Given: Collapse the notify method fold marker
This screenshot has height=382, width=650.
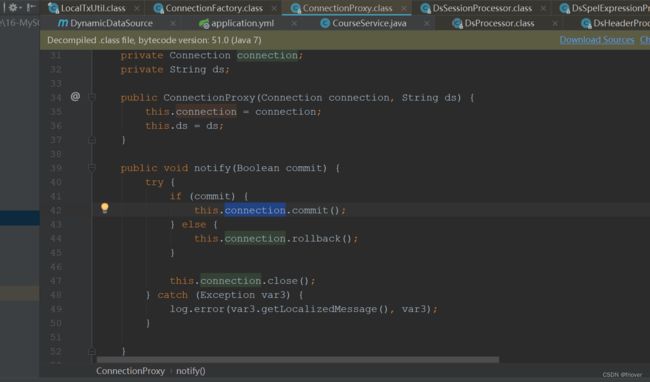Looking at the screenshot, I should coord(92,168).
